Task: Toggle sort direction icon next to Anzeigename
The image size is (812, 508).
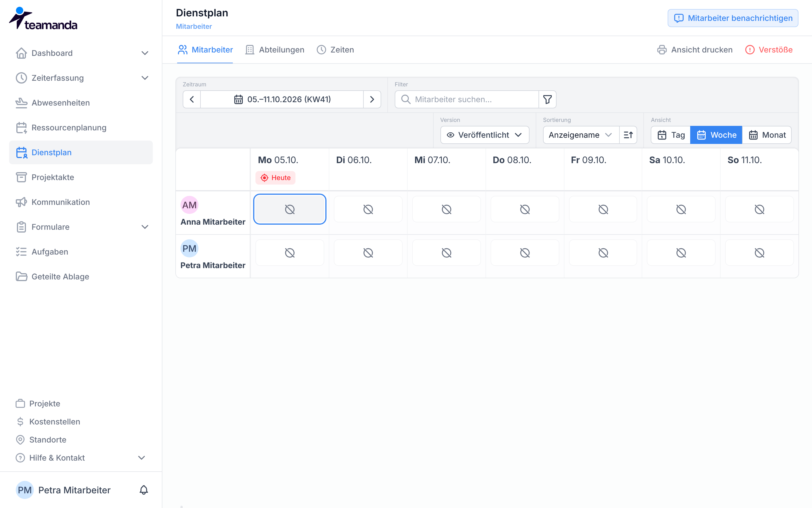Action: [x=628, y=135]
